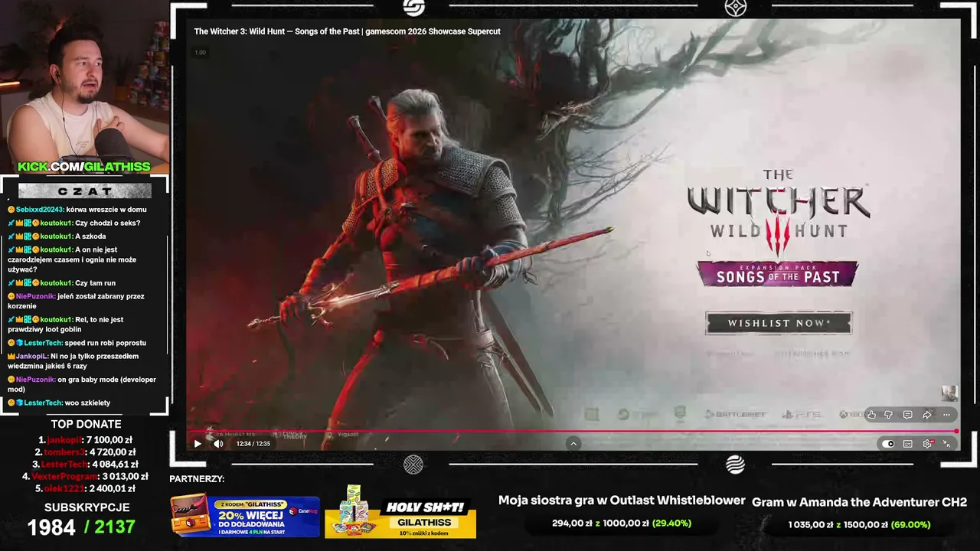
Task: Open the player settings gear
Action: coord(927,444)
